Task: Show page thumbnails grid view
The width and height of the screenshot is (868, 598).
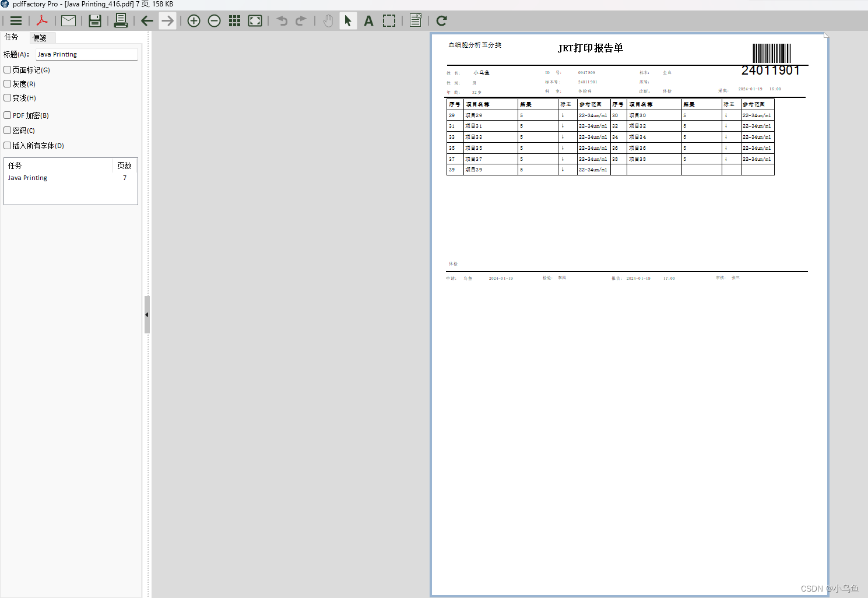Action: (234, 21)
